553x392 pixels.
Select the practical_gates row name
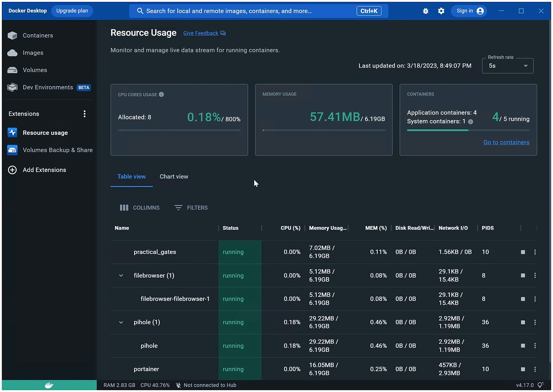point(155,252)
